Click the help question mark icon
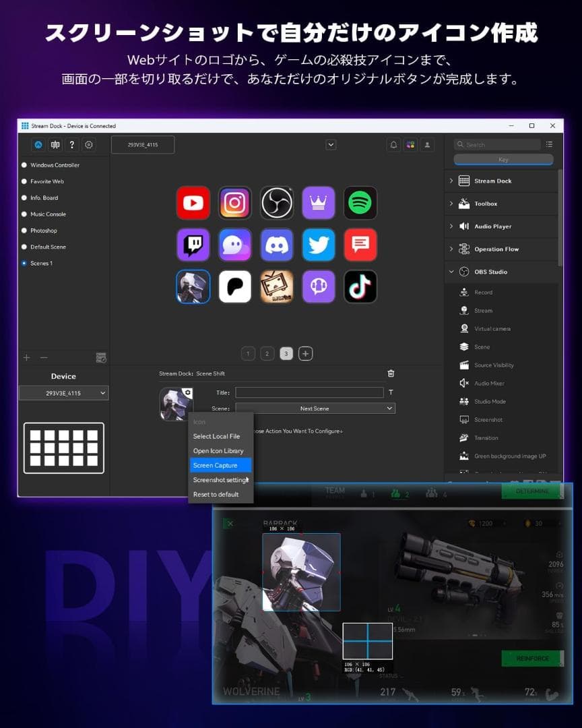The height and width of the screenshot is (728, 582). 72,145
